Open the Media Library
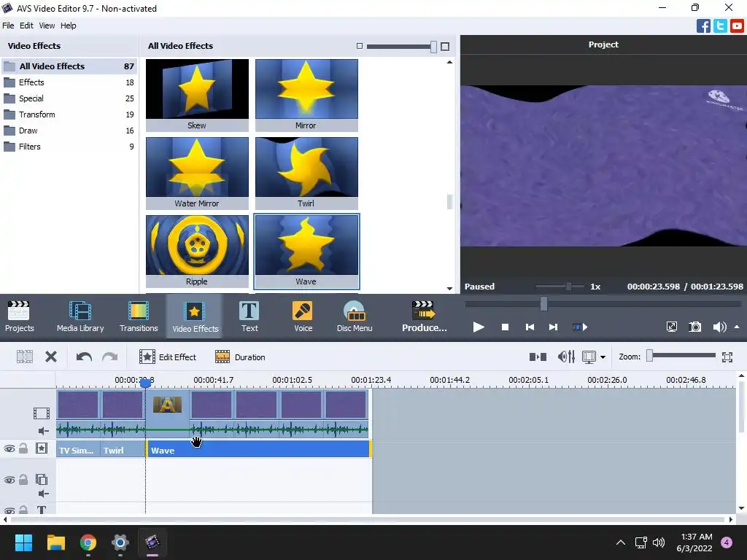The height and width of the screenshot is (560, 747). click(80, 316)
